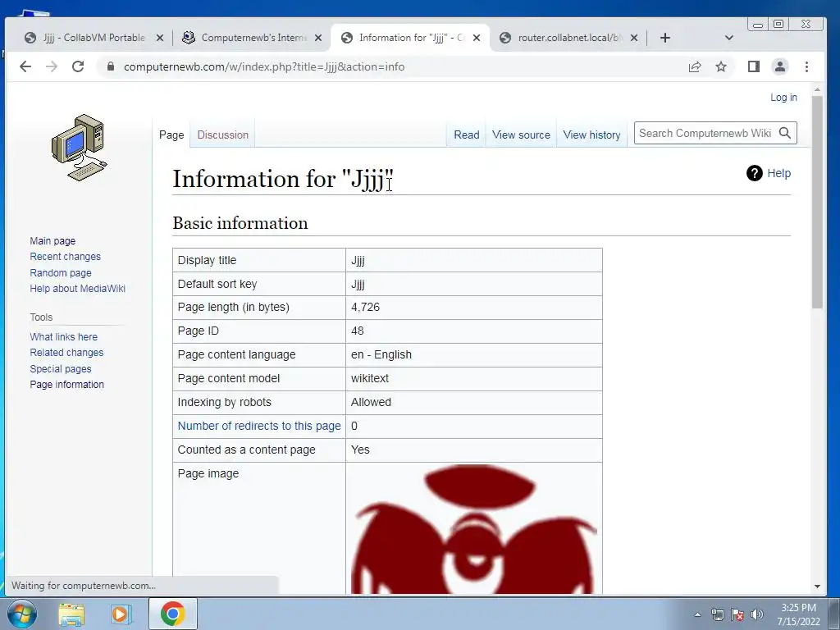Show hidden system tray icons arrow

point(697,614)
